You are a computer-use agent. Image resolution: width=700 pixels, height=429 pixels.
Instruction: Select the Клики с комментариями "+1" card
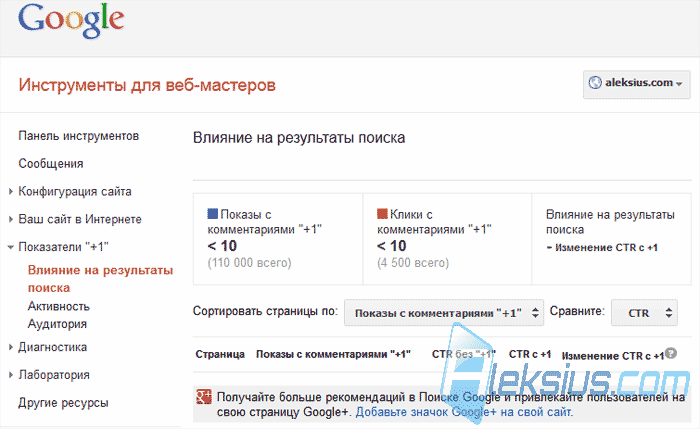coord(447,239)
